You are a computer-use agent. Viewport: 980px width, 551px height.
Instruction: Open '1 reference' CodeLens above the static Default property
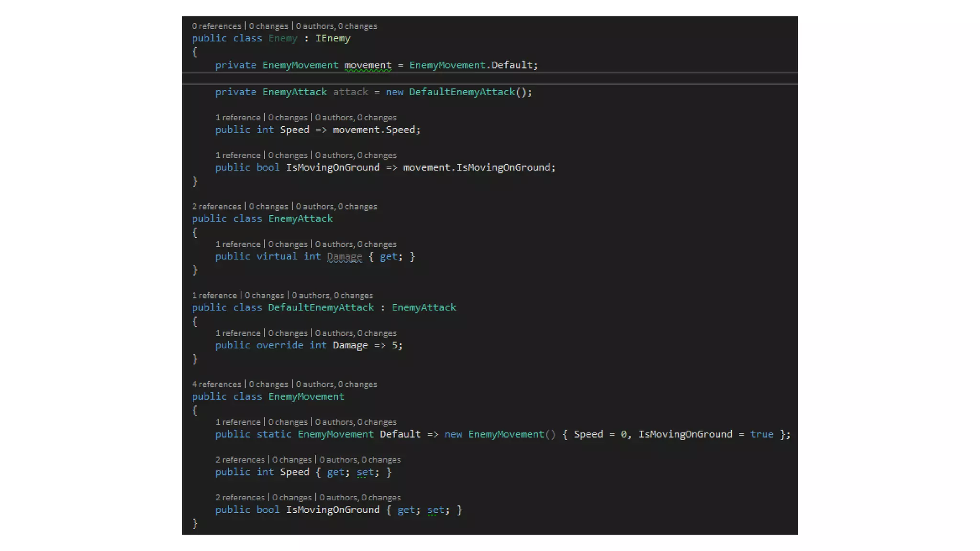tap(238, 422)
